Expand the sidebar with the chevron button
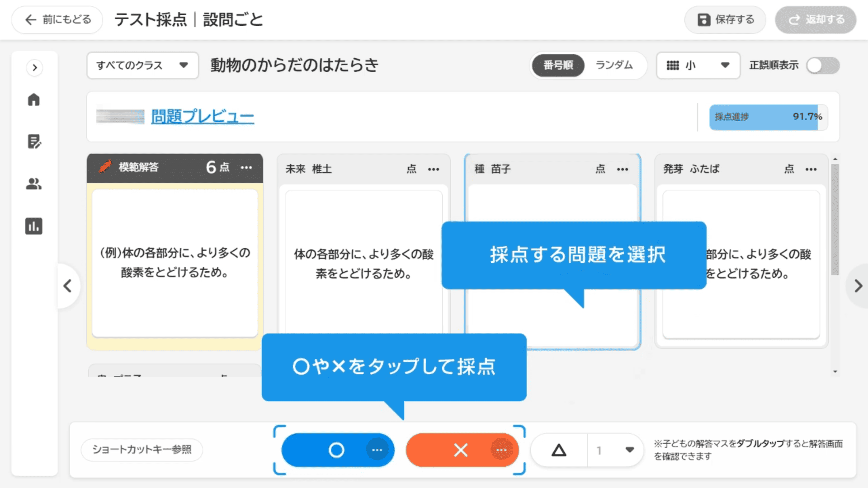 (x=35, y=68)
